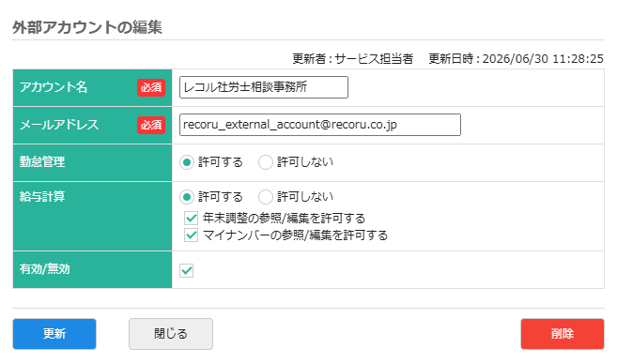
Task: Toggle 年末調整の参照/編集を許可する checkbox
Action: point(192,218)
